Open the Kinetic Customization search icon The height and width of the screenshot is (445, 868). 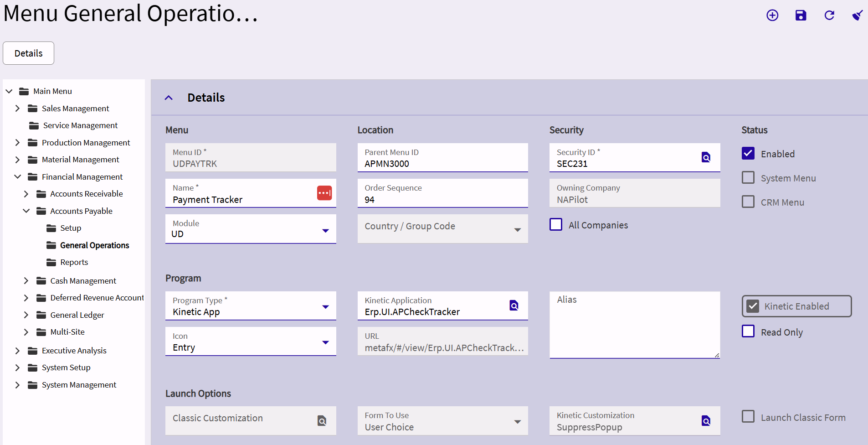[x=706, y=421]
